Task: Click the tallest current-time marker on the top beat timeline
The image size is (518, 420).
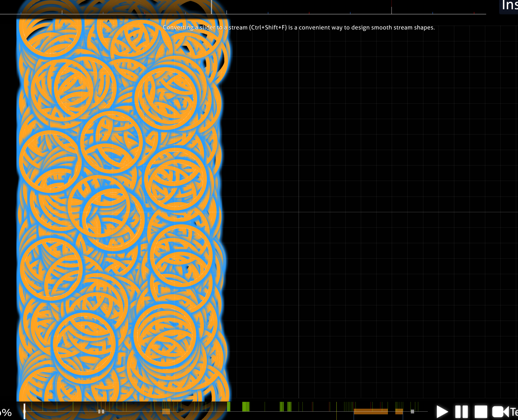Action: tap(211, 7)
